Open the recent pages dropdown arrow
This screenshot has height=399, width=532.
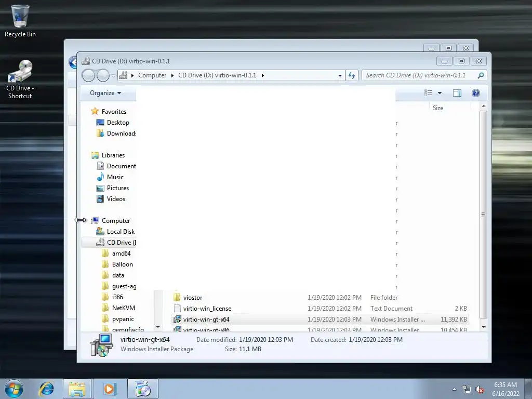click(x=113, y=76)
